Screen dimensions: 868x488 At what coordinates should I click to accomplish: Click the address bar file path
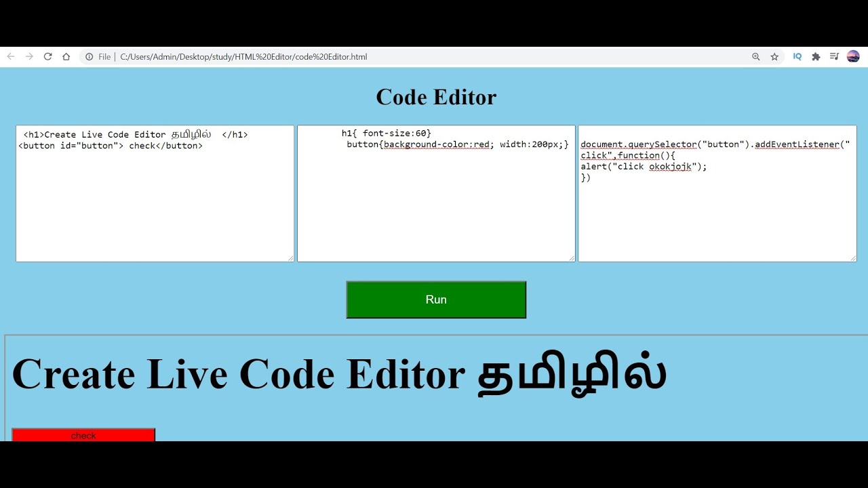click(x=243, y=57)
